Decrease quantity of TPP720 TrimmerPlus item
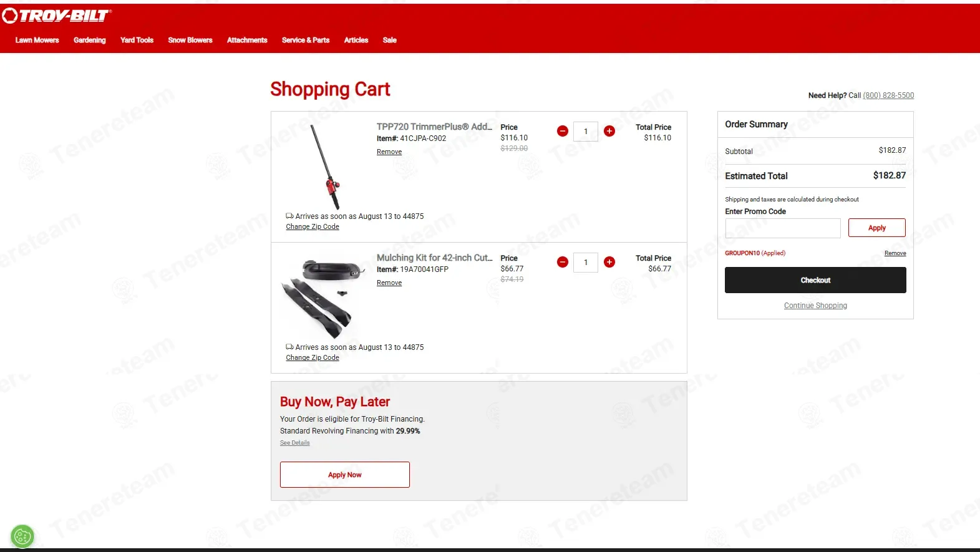Image resolution: width=980 pixels, height=552 pixels. [x=562, y=131]
